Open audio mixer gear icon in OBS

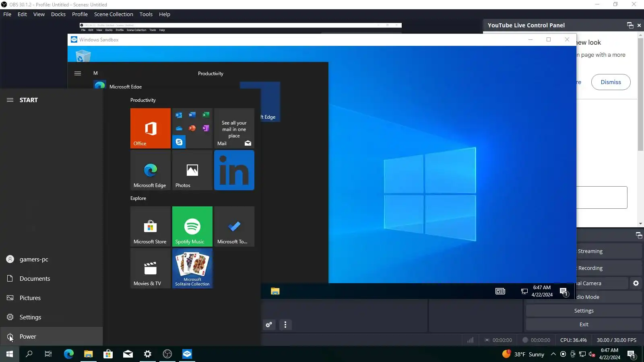[x=269, y=325]
